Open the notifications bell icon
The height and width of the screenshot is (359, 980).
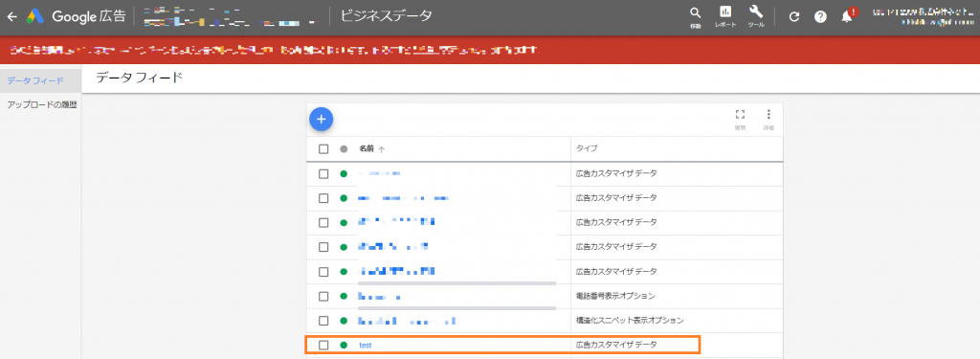click(x=847, y=16)
